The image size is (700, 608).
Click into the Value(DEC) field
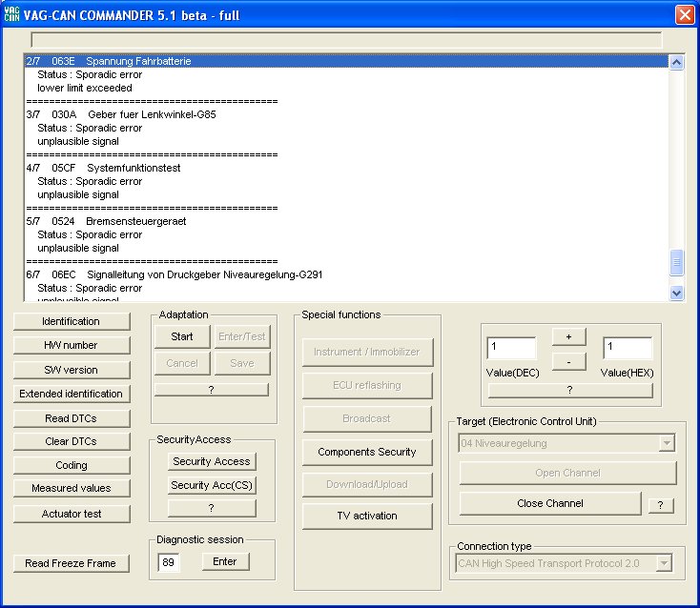tap(511, 348)
